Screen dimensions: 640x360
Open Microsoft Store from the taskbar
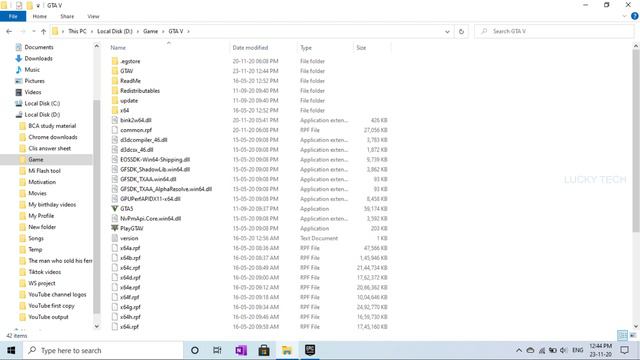[264, 350]
